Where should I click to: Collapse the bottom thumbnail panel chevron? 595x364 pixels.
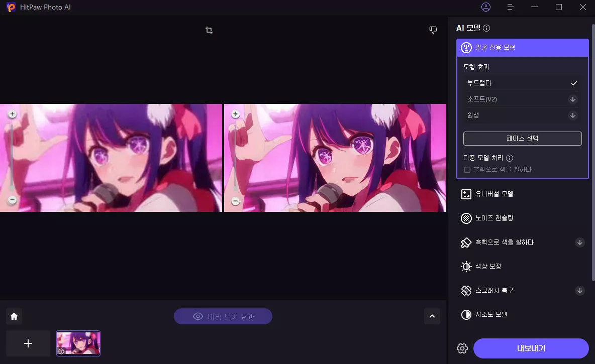(x=432, y=316)
